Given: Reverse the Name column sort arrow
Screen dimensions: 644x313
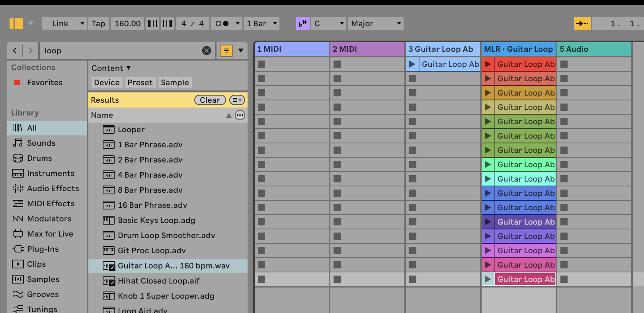Looking at the screenshot, I should [x=228, y=115].
